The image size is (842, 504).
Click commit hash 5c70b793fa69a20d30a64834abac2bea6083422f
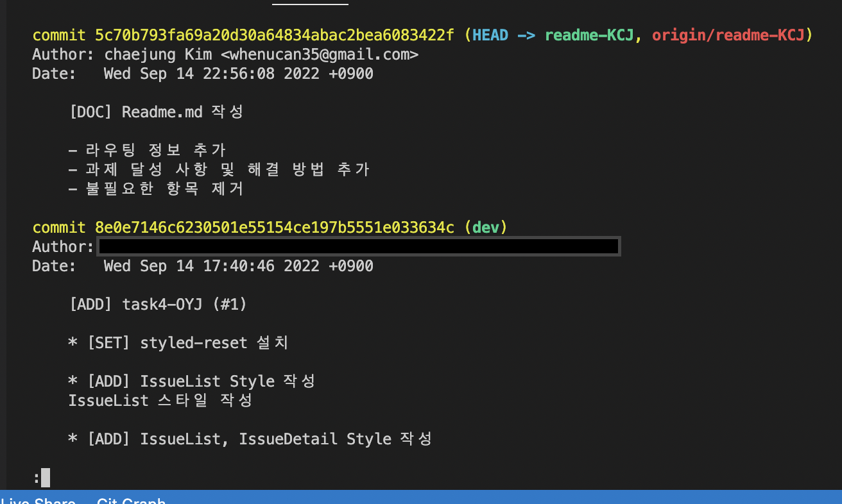(x=275, y=35)
